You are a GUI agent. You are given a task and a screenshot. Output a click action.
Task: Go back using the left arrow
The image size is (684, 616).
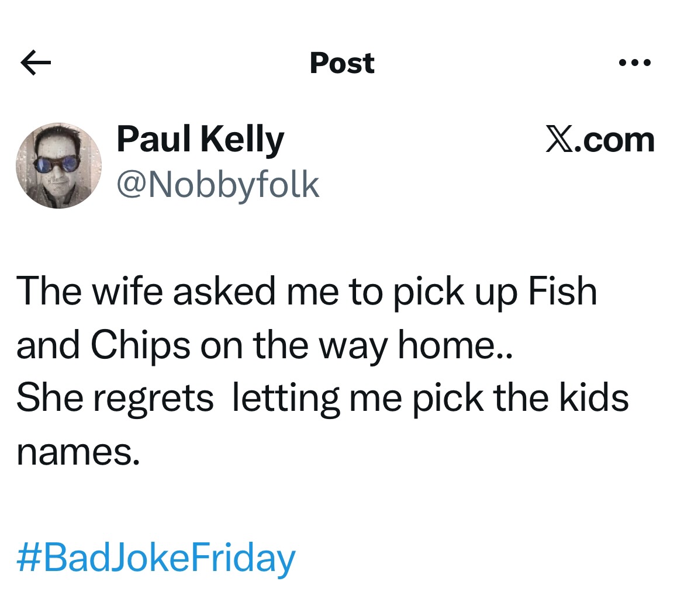click(x=36, y=63)
